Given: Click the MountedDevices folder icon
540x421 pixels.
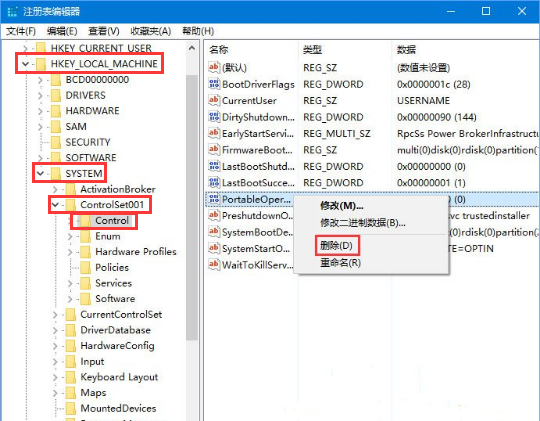Looking at the screenshot, I should point(70,409).
